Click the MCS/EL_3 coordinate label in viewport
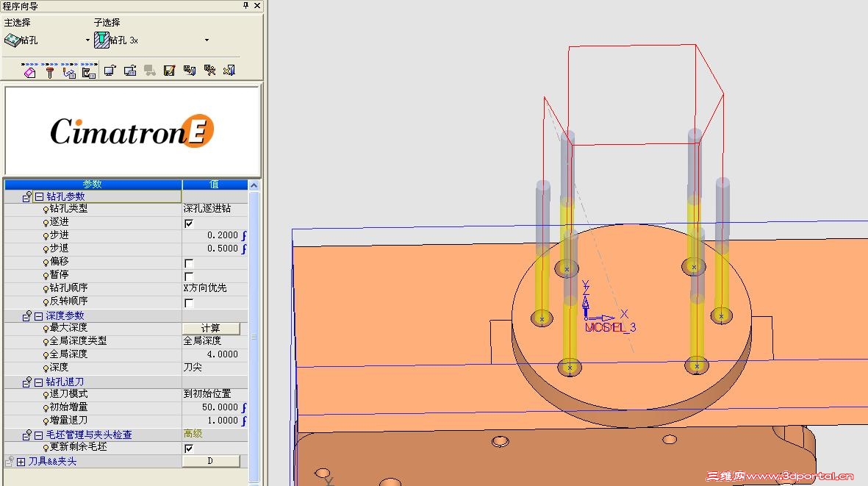 pyautogui.click(x=611, y=327)
